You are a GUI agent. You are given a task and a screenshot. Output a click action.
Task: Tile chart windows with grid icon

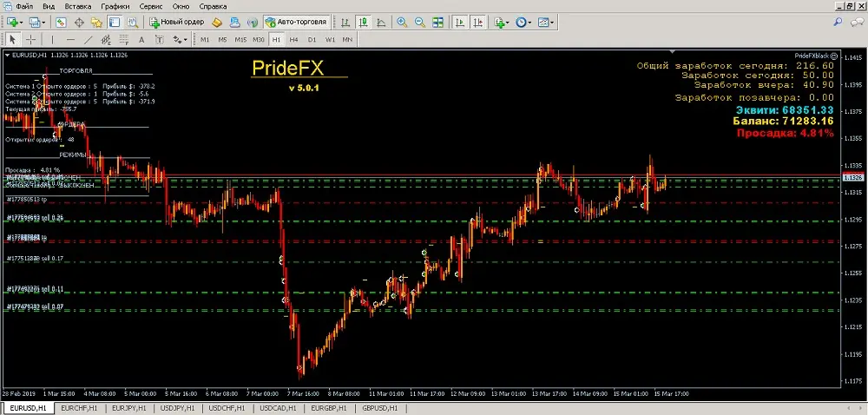pos(439,22)
